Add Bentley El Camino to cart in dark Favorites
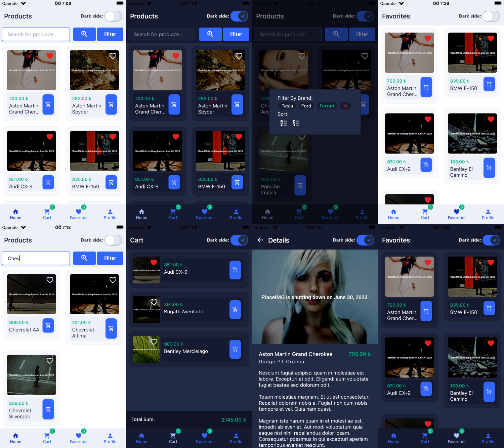The height and width of the screenshot is (448, 504). [489, 392]
